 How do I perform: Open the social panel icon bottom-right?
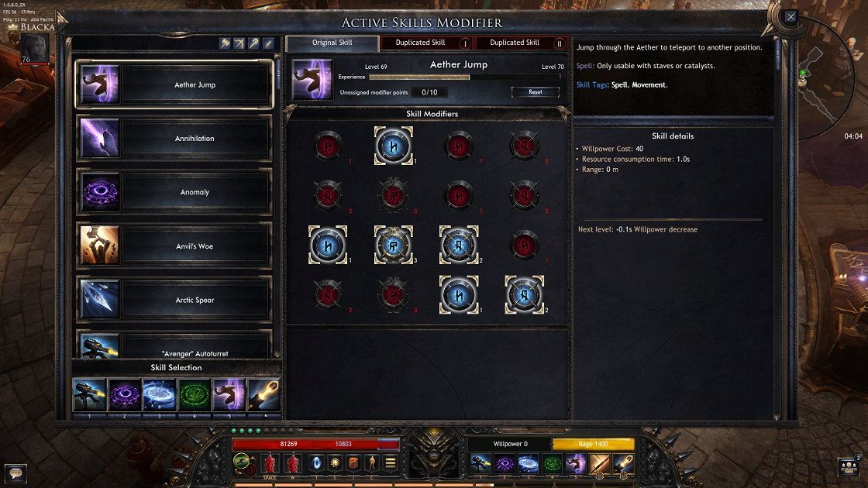point(849,468)
